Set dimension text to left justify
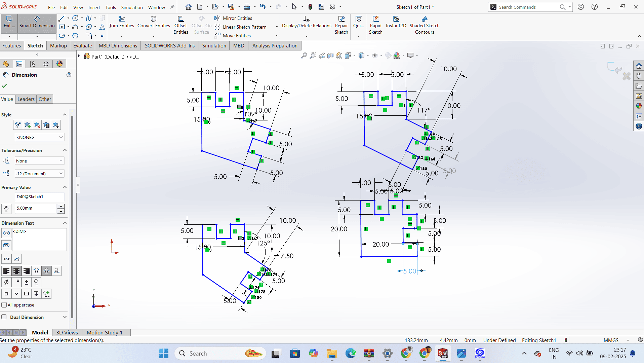This screenshot has height=363, width=644. 6,271
